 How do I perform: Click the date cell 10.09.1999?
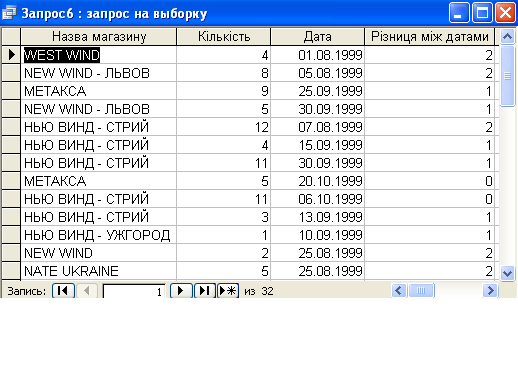[x=317, y=235]
